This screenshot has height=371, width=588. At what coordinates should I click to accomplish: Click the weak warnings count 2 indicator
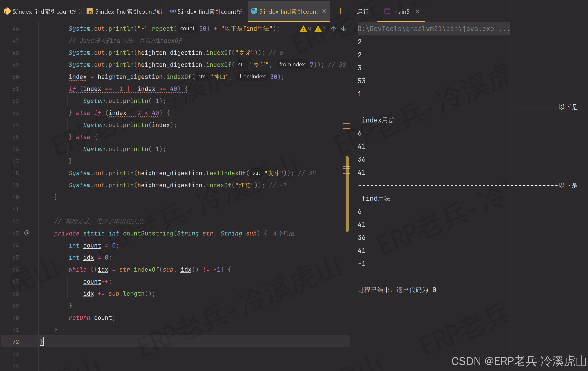pyautogui.click(x=320, y=29)
